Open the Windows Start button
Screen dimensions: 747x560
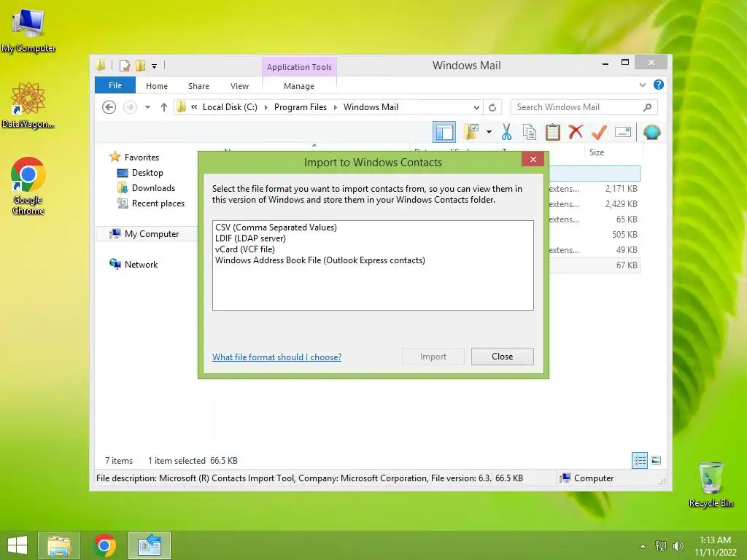pos(18,545)
